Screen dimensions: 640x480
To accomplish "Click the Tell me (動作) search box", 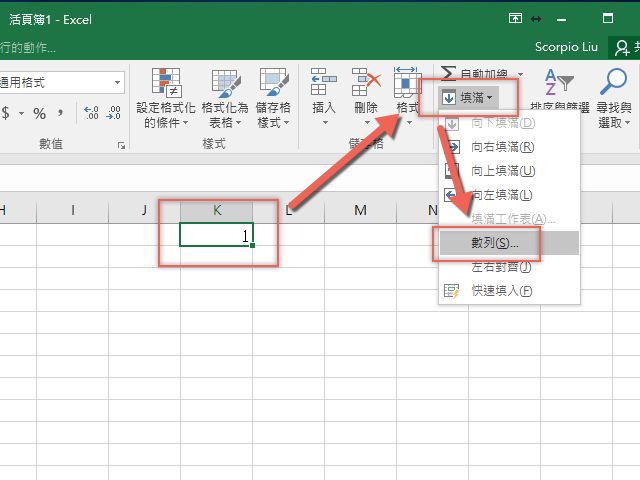I will 28,48.
